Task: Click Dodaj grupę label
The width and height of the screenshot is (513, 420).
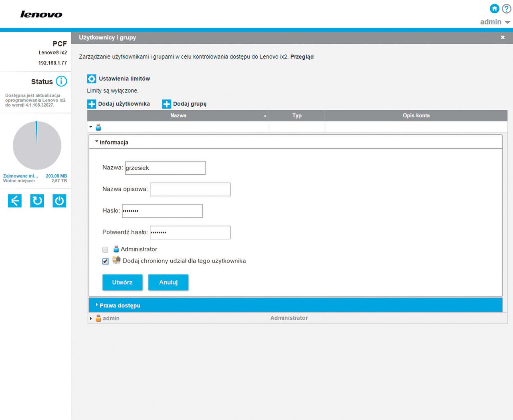Action: coord(190,104)
